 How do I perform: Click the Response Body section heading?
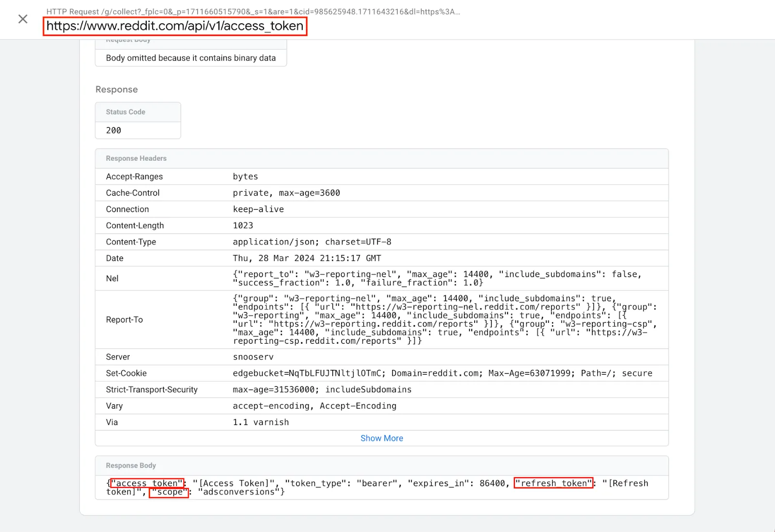click(131, 465)
